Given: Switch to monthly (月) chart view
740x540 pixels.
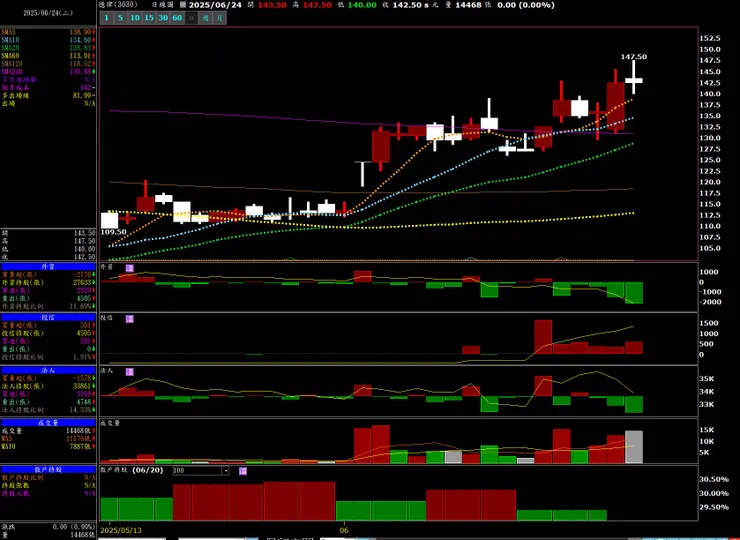Looking at the screenshot, I should coord(219,18).
